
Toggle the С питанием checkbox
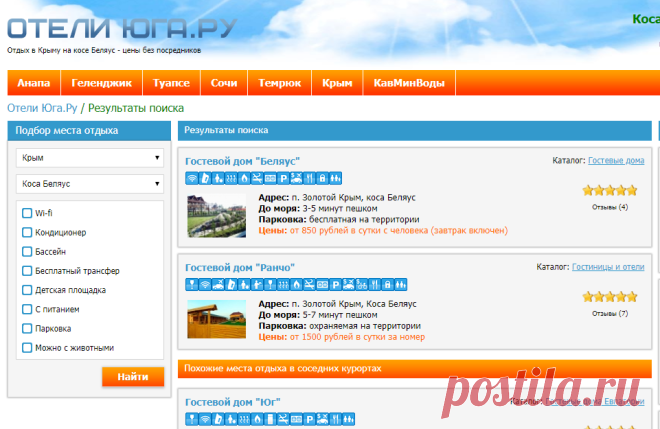click(x=27, y=309)
